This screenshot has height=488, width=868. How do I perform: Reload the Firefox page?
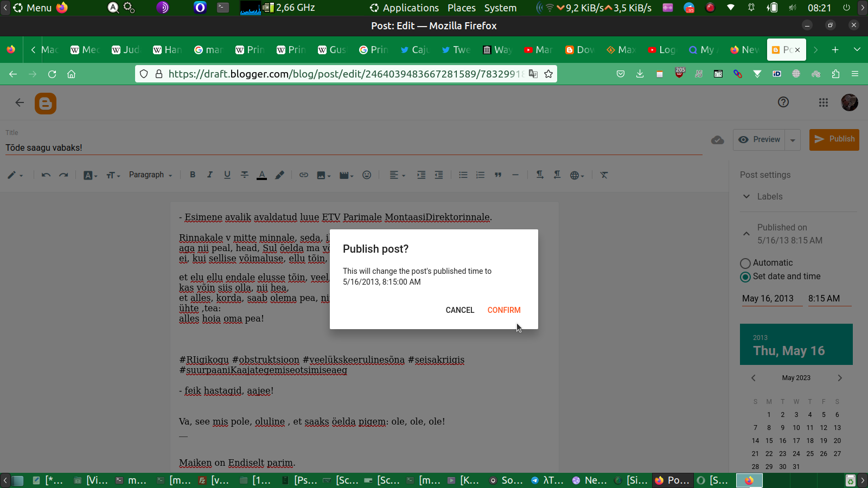tap(52, 74)
